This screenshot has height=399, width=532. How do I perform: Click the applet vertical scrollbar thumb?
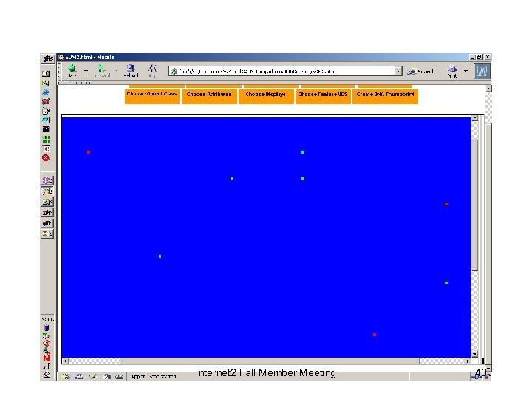tap(474, 205)
